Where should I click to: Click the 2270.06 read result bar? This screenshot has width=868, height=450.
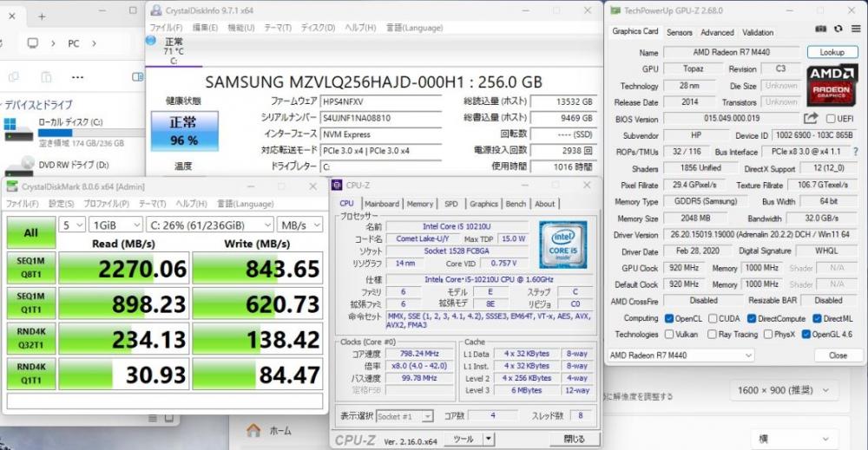coord(124,268)
